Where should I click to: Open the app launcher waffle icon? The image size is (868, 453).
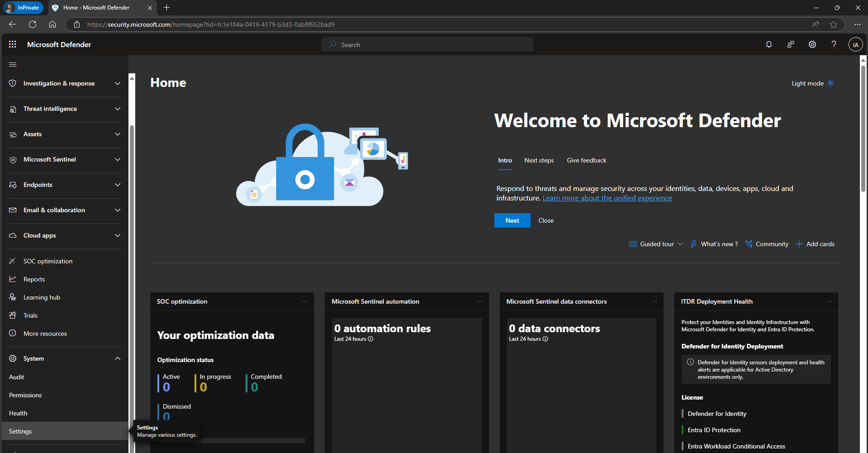[x=13, y=44]
